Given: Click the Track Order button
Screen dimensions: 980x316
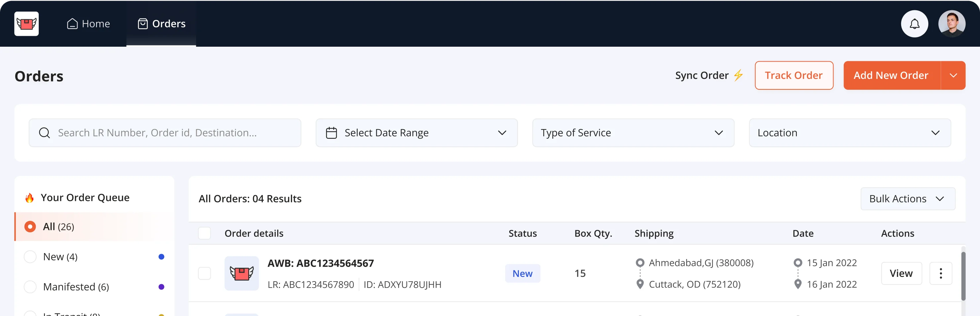Looking at the screenshot, I should [793, 75].
